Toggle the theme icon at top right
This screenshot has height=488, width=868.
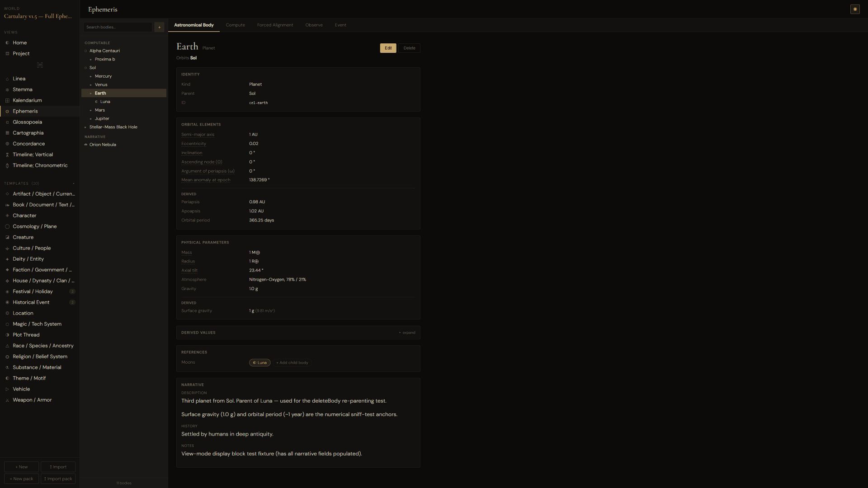(x=855, y=9)
